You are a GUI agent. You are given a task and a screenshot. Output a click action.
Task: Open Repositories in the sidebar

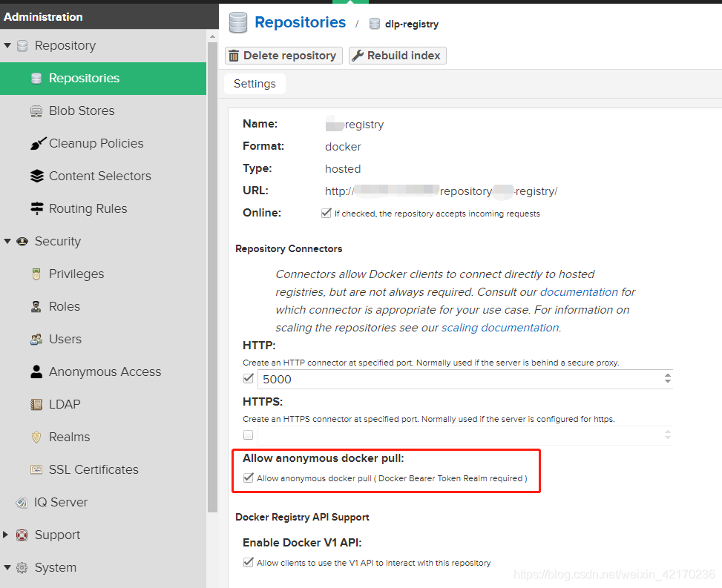pos(103,78)
